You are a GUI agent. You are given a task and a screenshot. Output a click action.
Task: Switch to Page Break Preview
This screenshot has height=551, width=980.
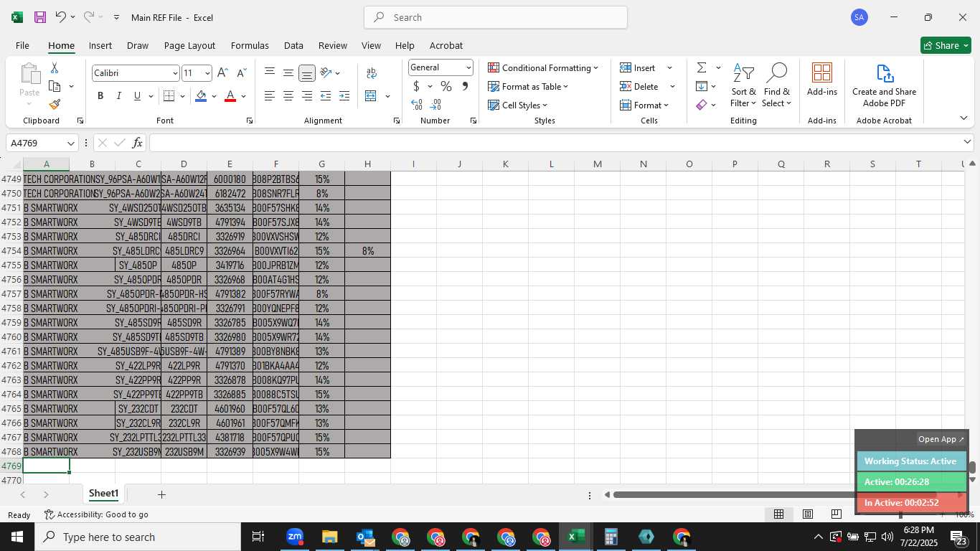click(x=837, y=514)
